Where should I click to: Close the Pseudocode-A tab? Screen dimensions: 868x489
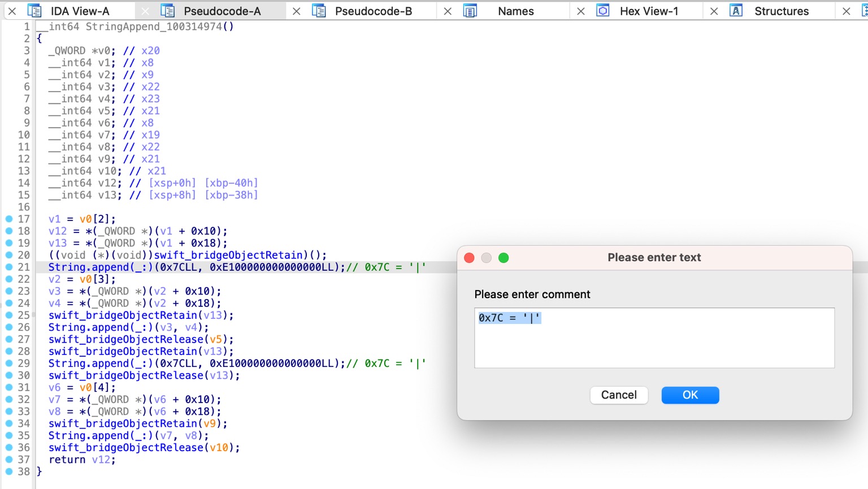145,11
